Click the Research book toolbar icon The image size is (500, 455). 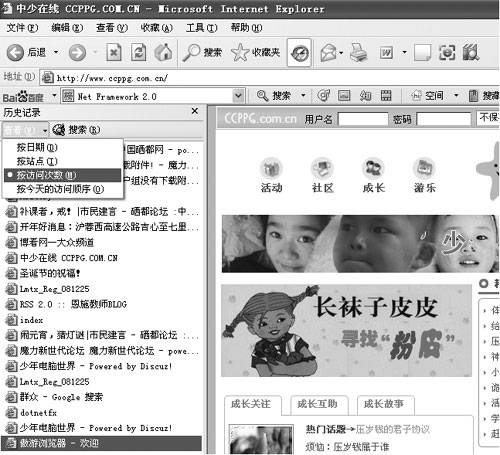pos(471,53)
